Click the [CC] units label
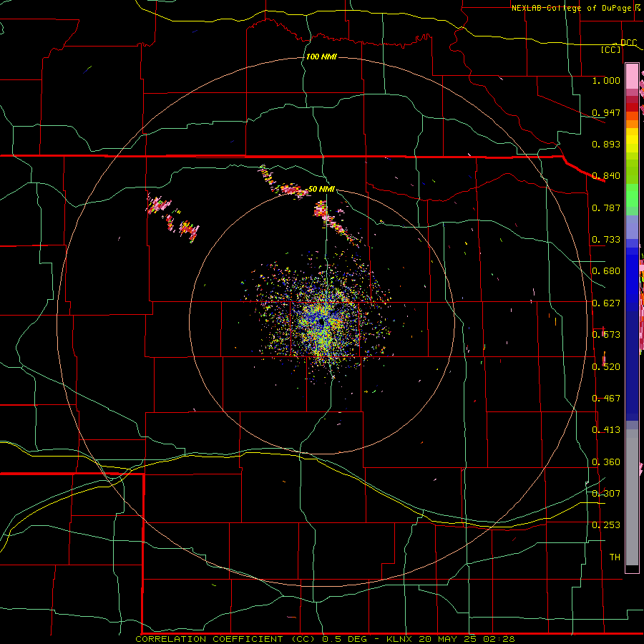This screenshot has height=644, width=644. pyautogui.click(x=611, y=49)
